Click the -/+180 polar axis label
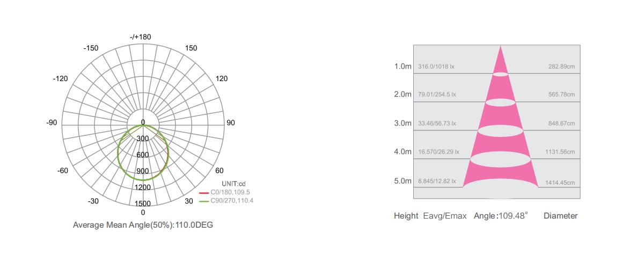This screenshot has width=644, height=254. point(141,37)
